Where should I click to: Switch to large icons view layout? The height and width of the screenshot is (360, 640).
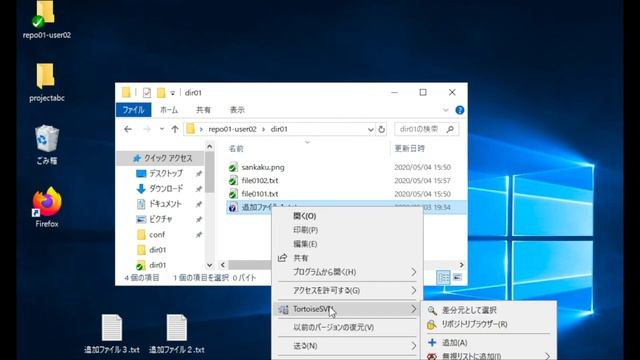[458, 278]
